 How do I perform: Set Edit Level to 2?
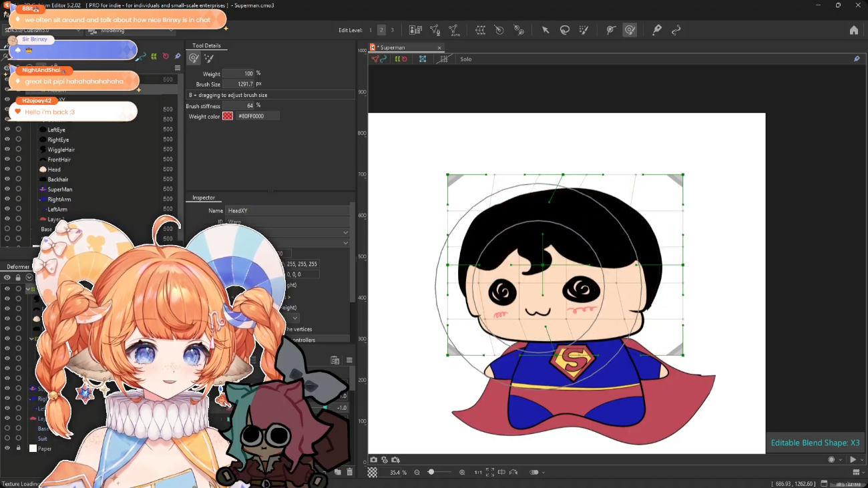tap(381, 30)
